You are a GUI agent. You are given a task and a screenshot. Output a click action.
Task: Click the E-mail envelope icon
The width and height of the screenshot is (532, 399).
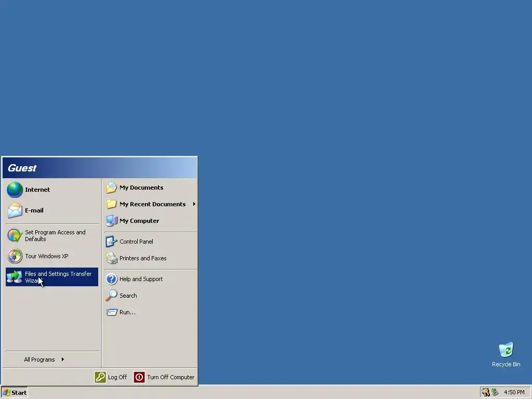point(15,210)
